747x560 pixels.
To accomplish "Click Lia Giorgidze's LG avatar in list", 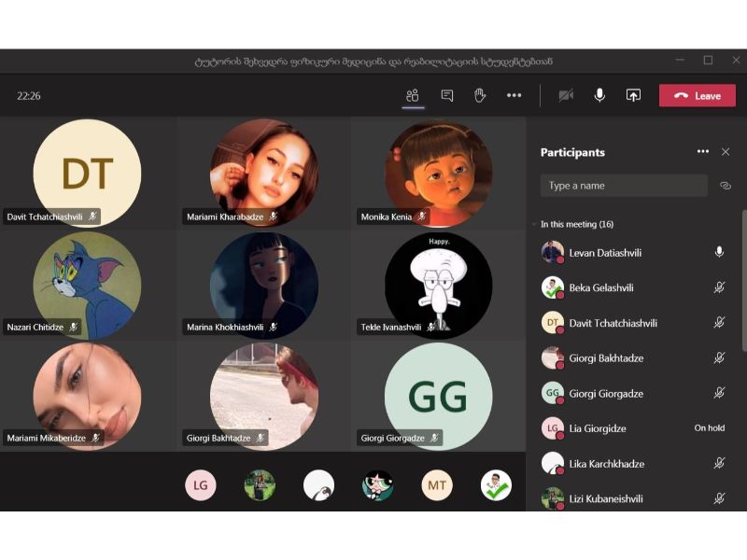I will (553, 428).
